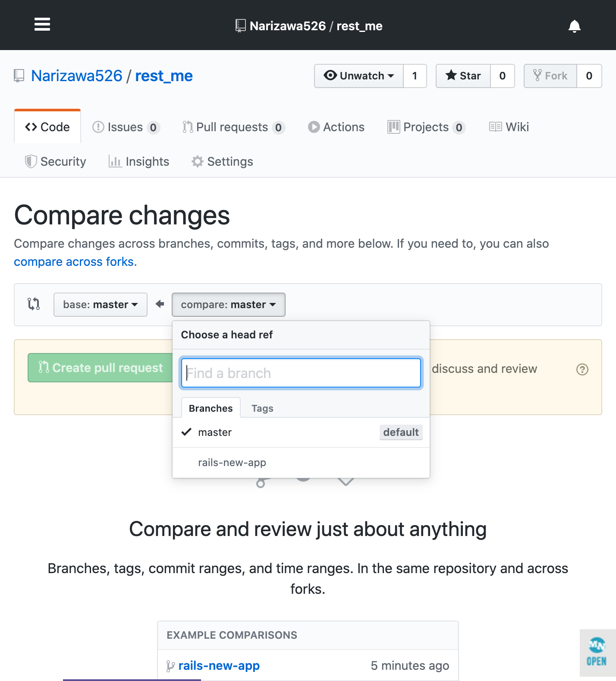This screenshot has width=616, height=681.
Task: Click the compare arrows icon beside base branch
Action: pos(34,304)
